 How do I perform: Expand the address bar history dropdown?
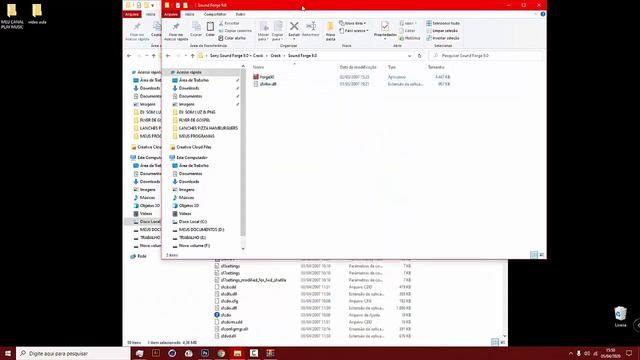tap(409, 56)
